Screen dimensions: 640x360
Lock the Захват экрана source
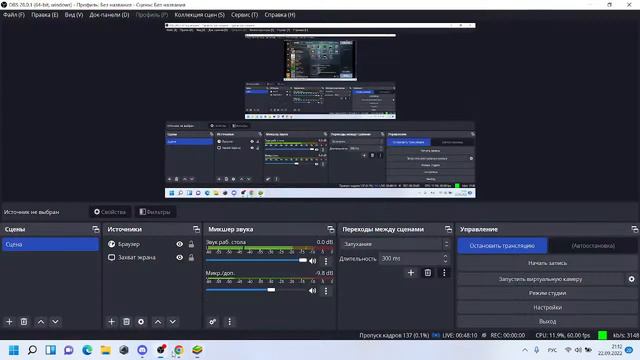(x=191, y=258)
